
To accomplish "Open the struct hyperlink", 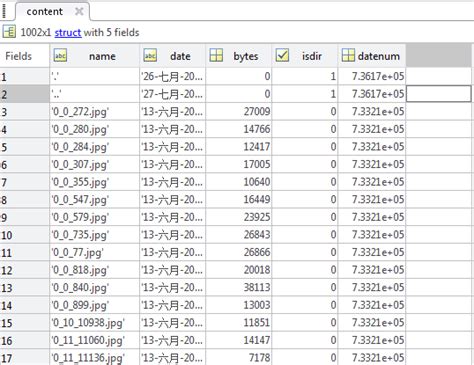I will click(x=68, y=33).
